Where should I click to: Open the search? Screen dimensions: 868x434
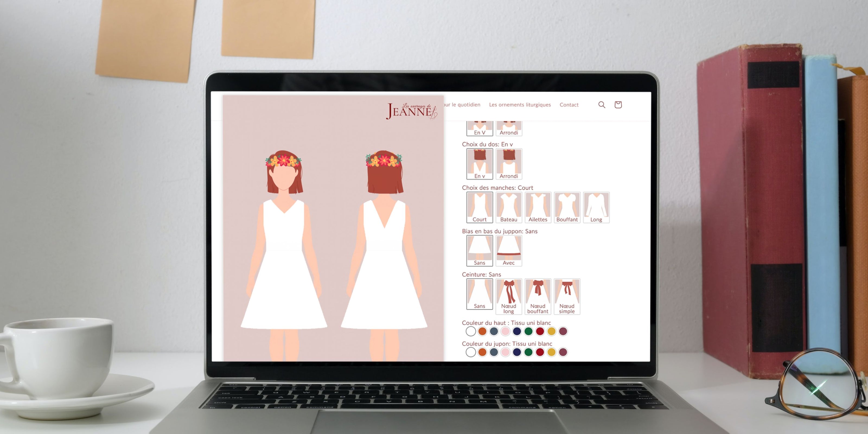tap(602, 105)
